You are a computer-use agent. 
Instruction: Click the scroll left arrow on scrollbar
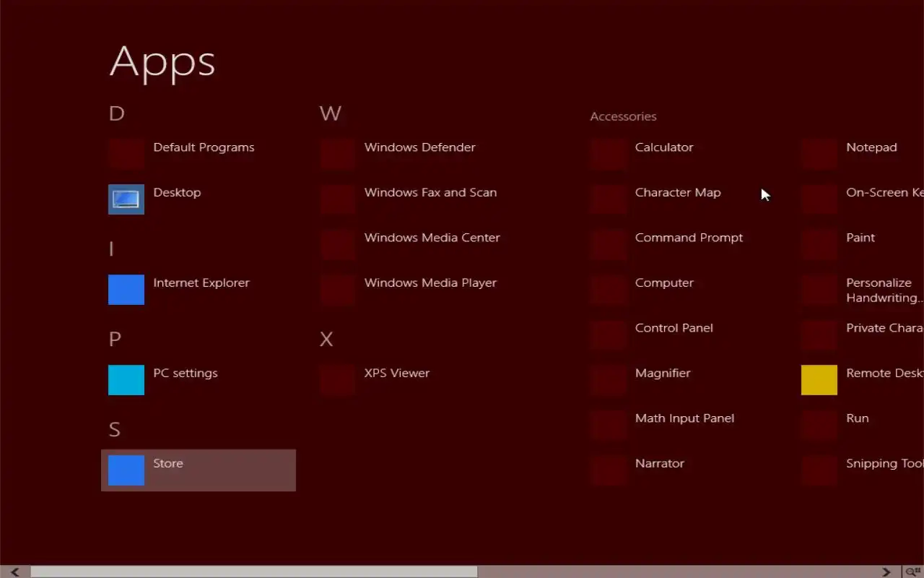pyautogui.click(x=14, y=571)
